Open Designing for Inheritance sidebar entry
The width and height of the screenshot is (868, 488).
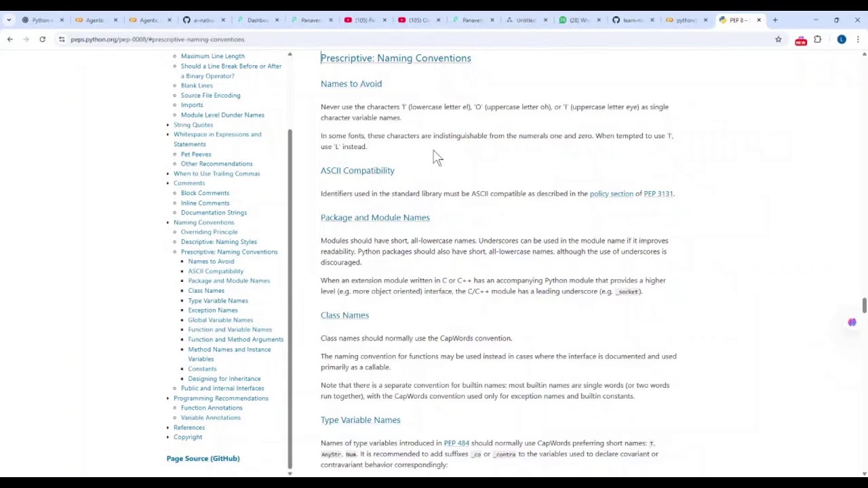(224, 379)
